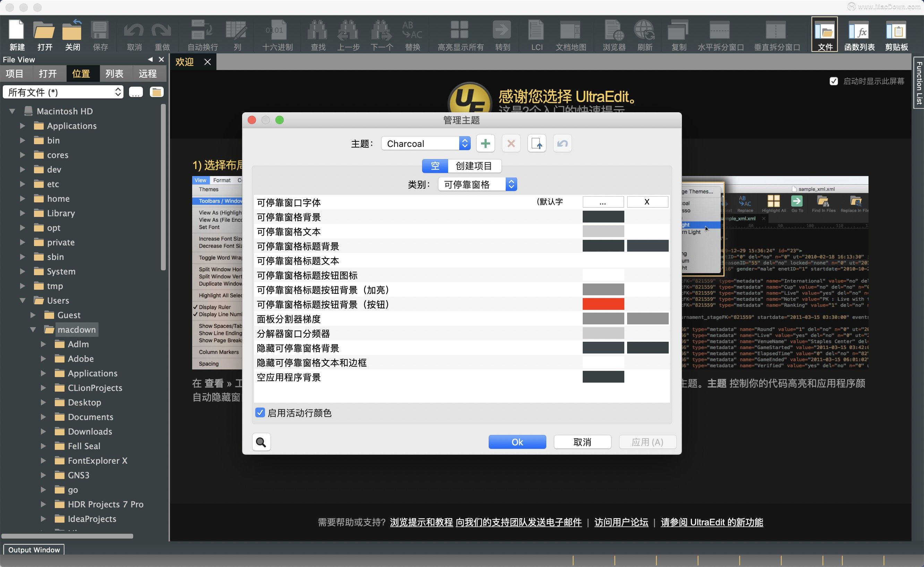
Task: Enable 启用活动行颜色 checkbox
Action: click(260, 413)
